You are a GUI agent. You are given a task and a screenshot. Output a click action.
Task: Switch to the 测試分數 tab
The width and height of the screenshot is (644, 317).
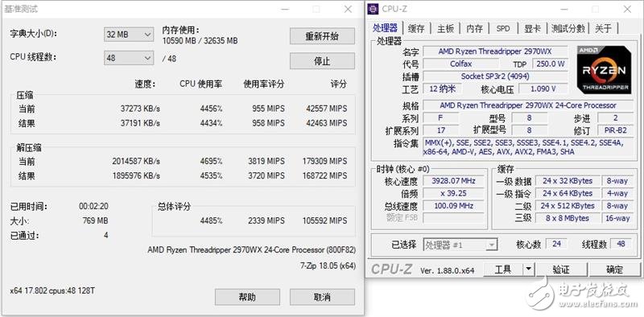coord(568,28)
